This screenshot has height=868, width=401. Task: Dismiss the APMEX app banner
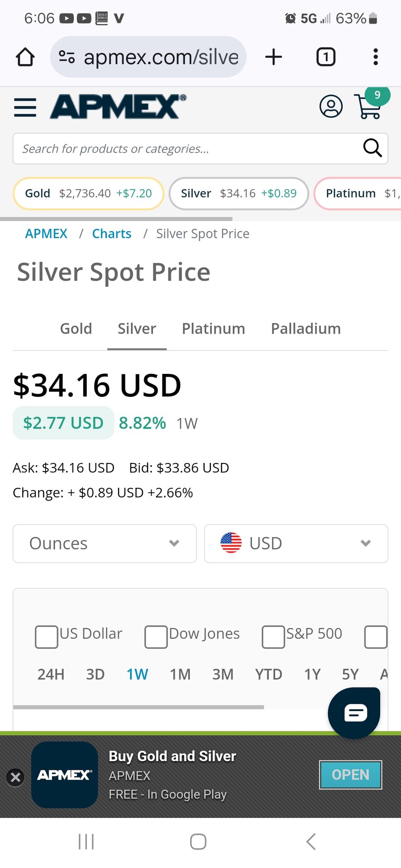15,778
